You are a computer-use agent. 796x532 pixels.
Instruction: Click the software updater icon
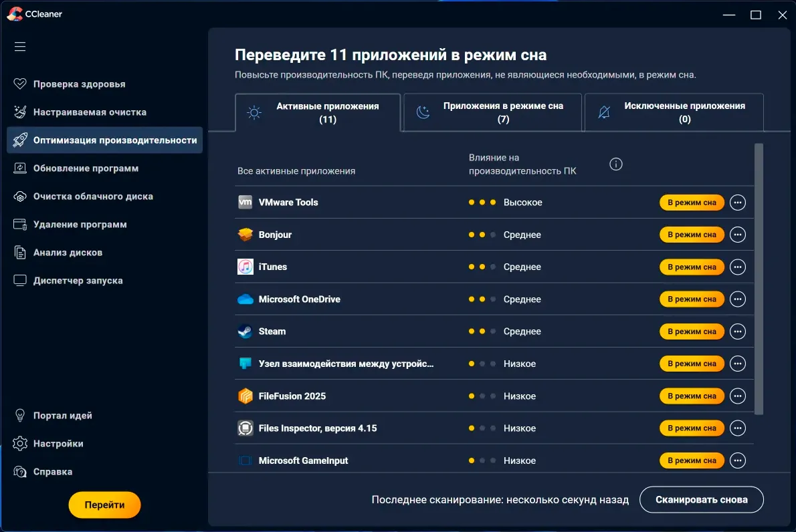tap(20, 168)
